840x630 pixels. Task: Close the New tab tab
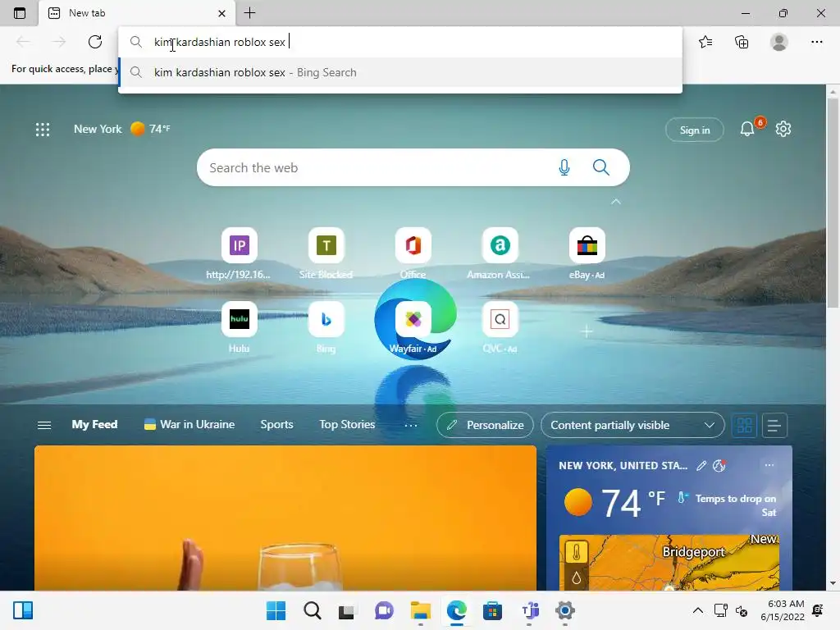click(221, 13)
